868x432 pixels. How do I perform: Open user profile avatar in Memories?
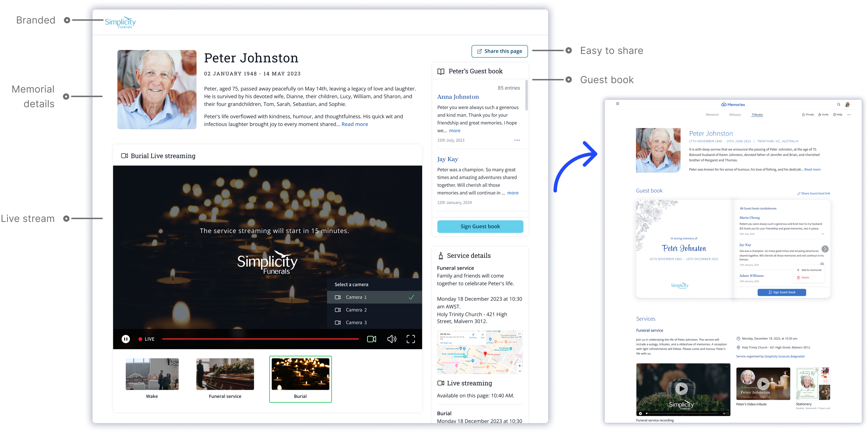pyautogui.click(x=848, y=105)
